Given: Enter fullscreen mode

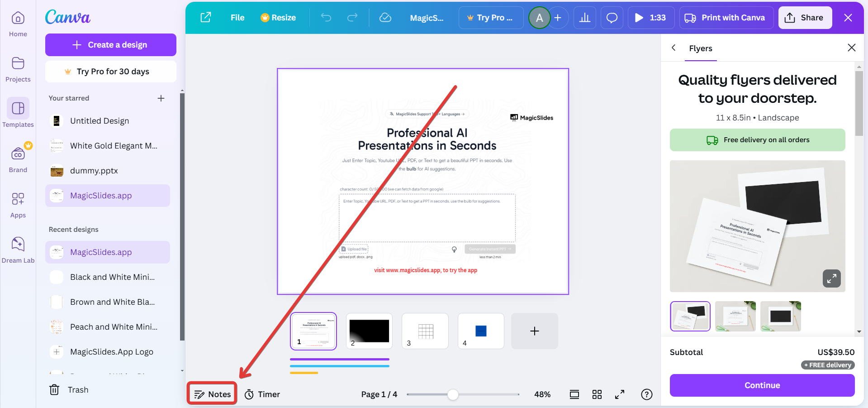Looking at the screenshot, I should click(620, 394).
